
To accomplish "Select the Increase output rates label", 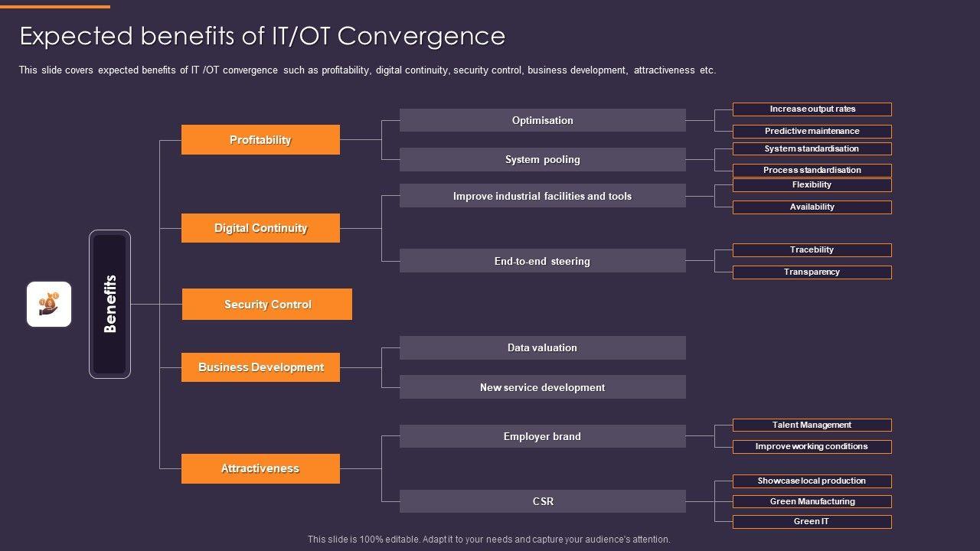I will tap(812, 109).
